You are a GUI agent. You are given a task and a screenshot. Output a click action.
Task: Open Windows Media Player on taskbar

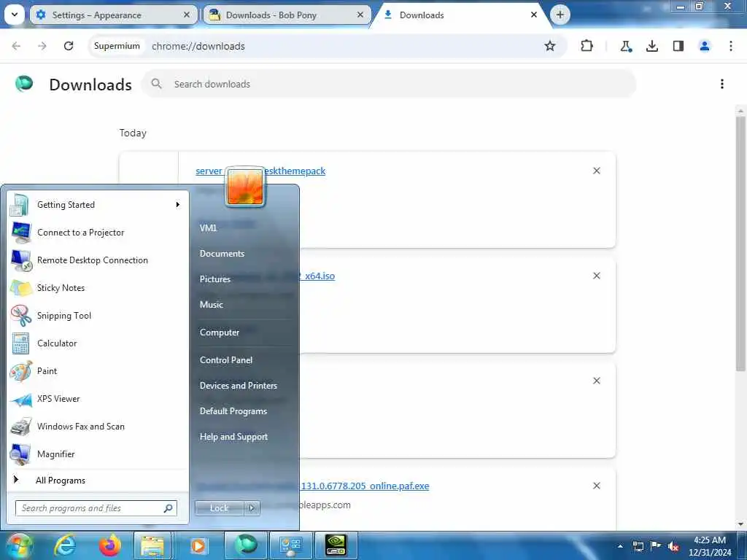pos(198,545)
